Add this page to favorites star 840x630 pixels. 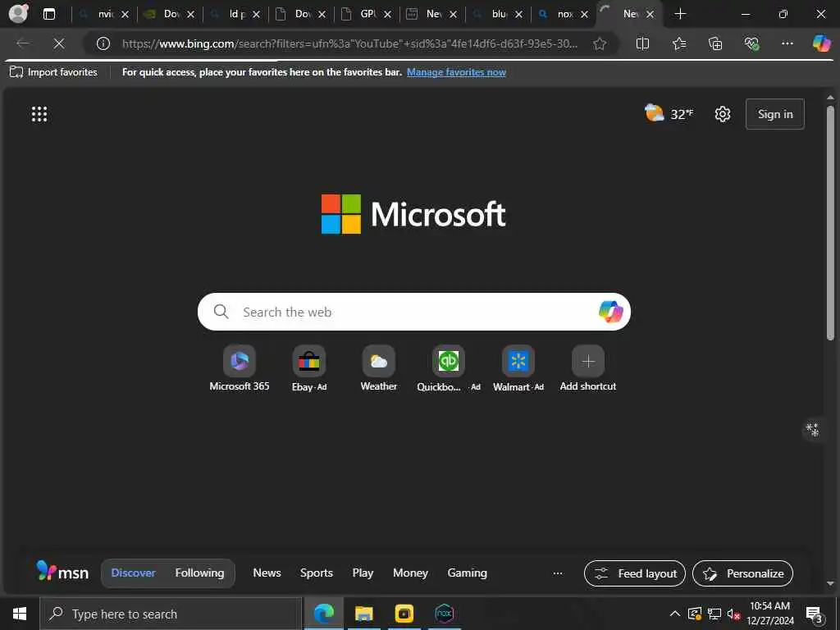tap(600, 44)
